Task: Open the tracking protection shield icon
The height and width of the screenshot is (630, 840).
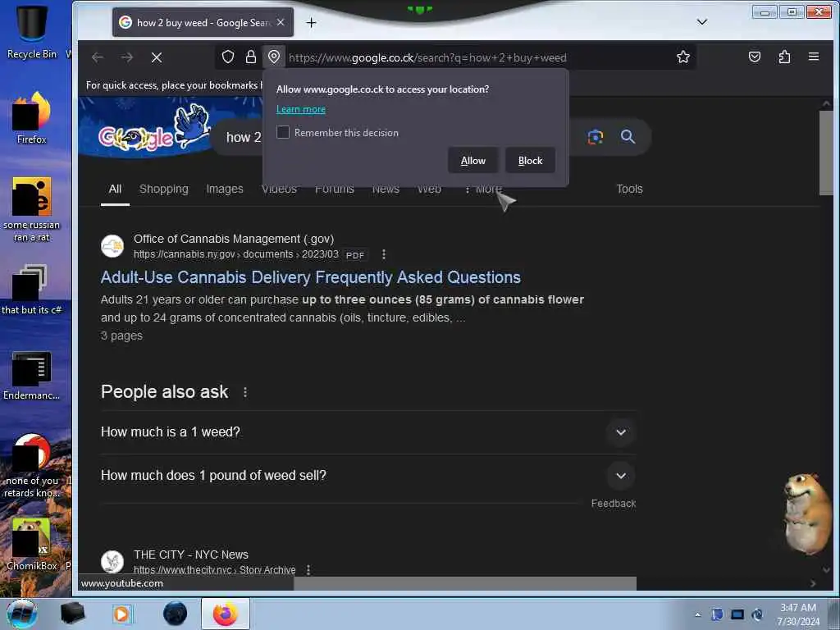Action: click(x=228, y=57)
